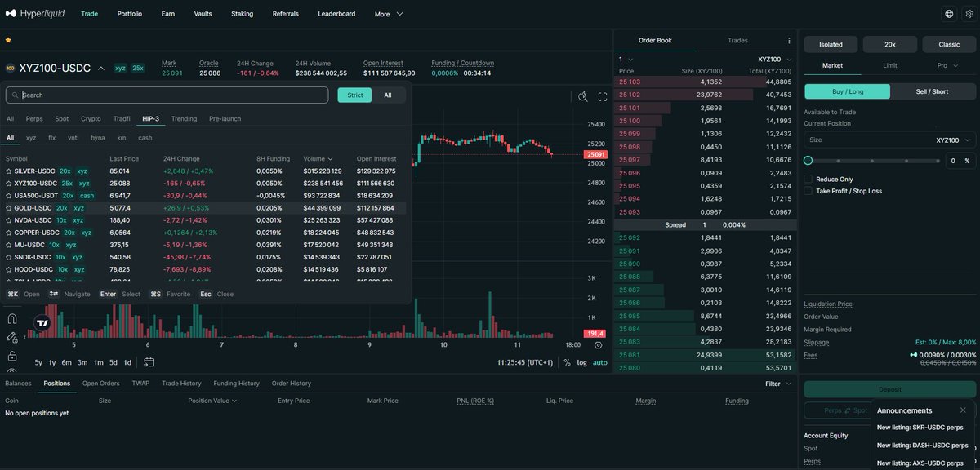Open the language globe icon
The image size is (980, 470).
click(948, 14)
